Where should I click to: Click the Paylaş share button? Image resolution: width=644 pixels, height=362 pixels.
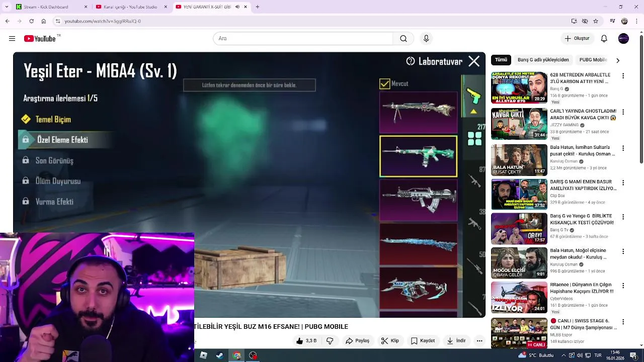358,341
